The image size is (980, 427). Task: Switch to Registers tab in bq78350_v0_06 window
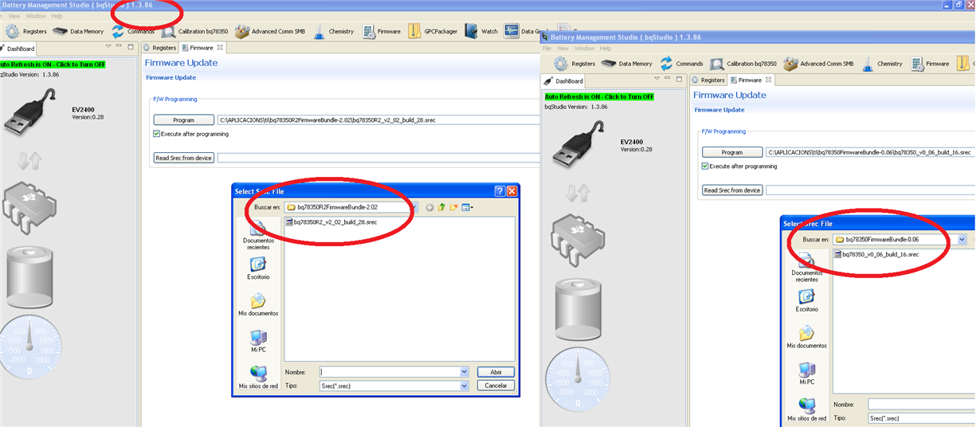click(708, 80)
